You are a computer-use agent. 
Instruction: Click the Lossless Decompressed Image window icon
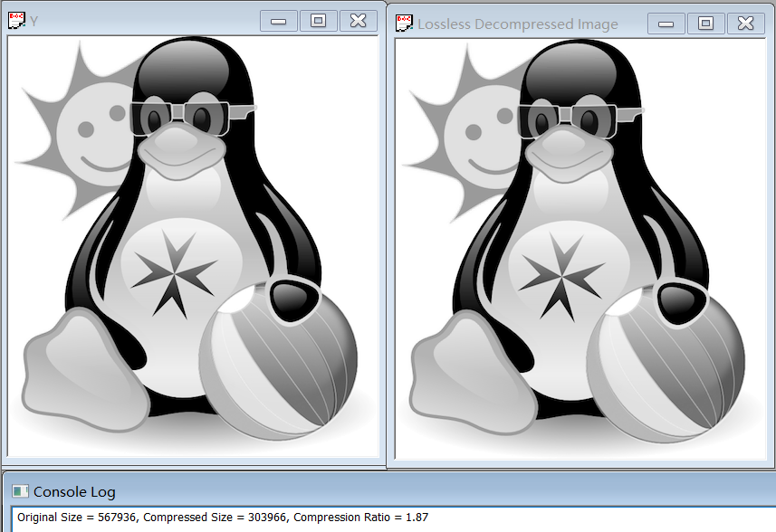pyautogui.click(x=404, y=24)
